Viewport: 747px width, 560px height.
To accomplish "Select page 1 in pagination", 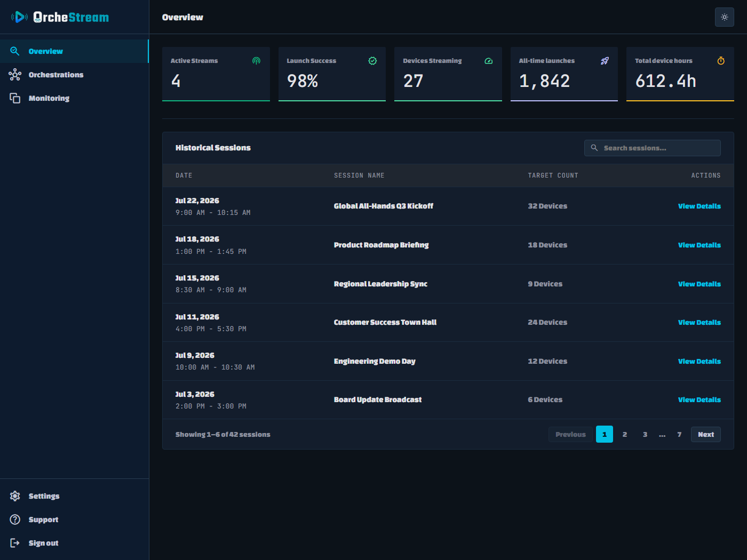I will coord(605,434).
